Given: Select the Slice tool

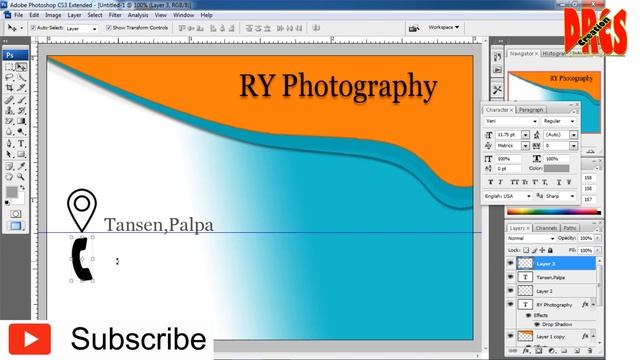Looking at the screenshot, I should click(21, 88).
